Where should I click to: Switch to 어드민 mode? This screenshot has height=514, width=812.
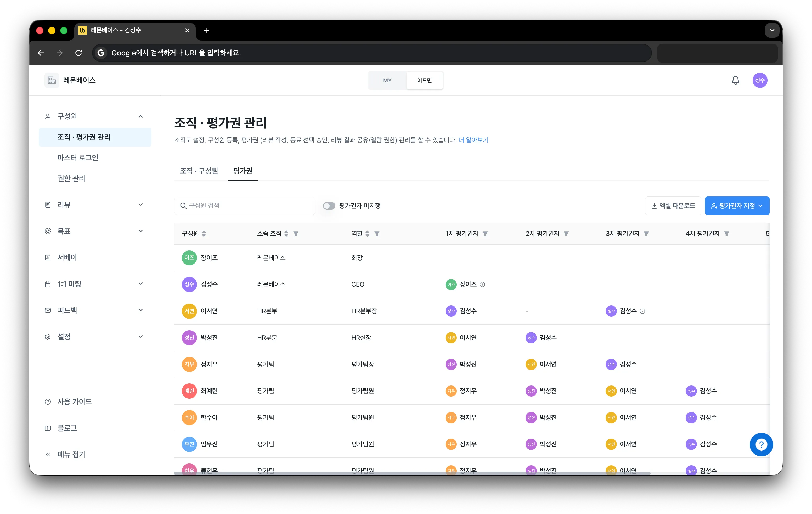pyautogui.click(x=424, y=80)
